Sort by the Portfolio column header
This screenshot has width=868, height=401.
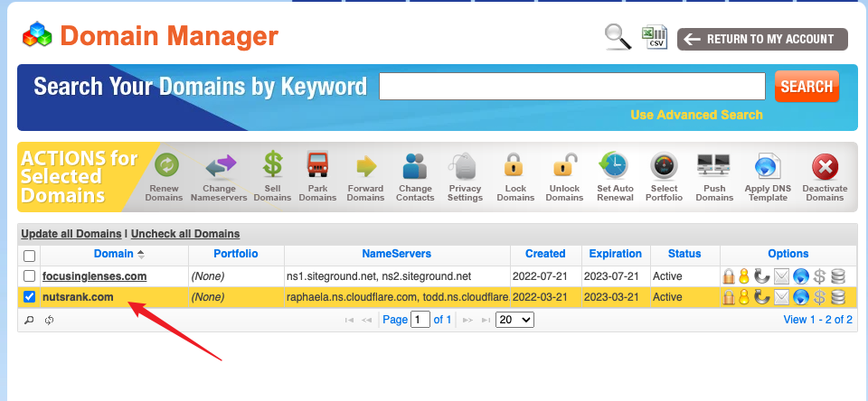click(x=236, y=254)
